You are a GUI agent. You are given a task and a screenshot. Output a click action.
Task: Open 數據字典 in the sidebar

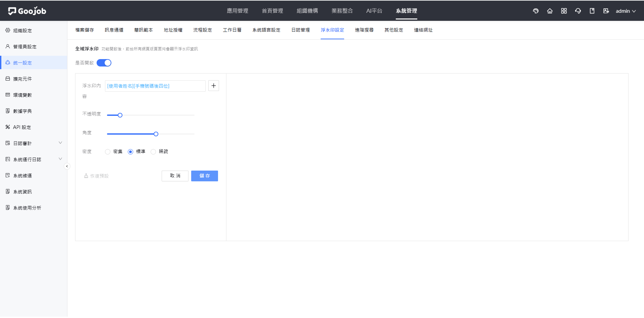pyautogui.click(x=34, y=111)
